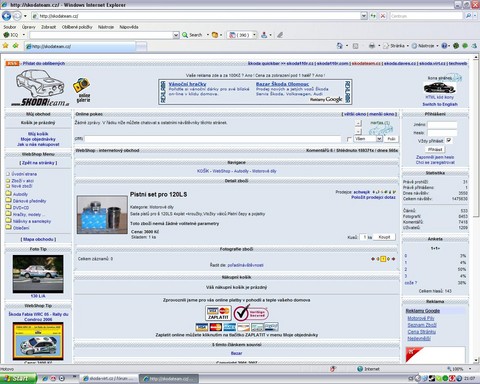Click the VeriSign Secured badge
This screenshot has width=480, height=384.
(251, 313)
